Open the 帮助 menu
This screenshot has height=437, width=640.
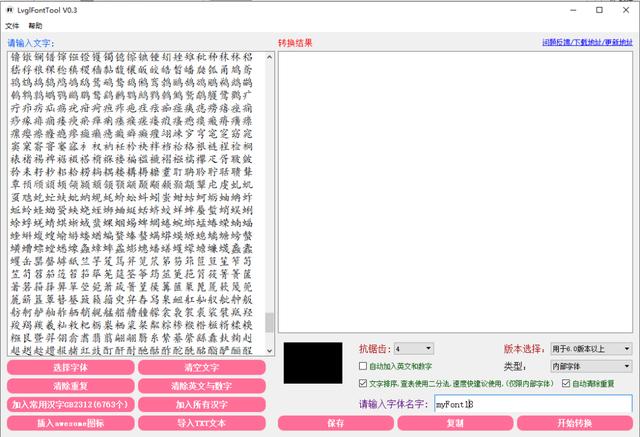[x=35, y=26]
